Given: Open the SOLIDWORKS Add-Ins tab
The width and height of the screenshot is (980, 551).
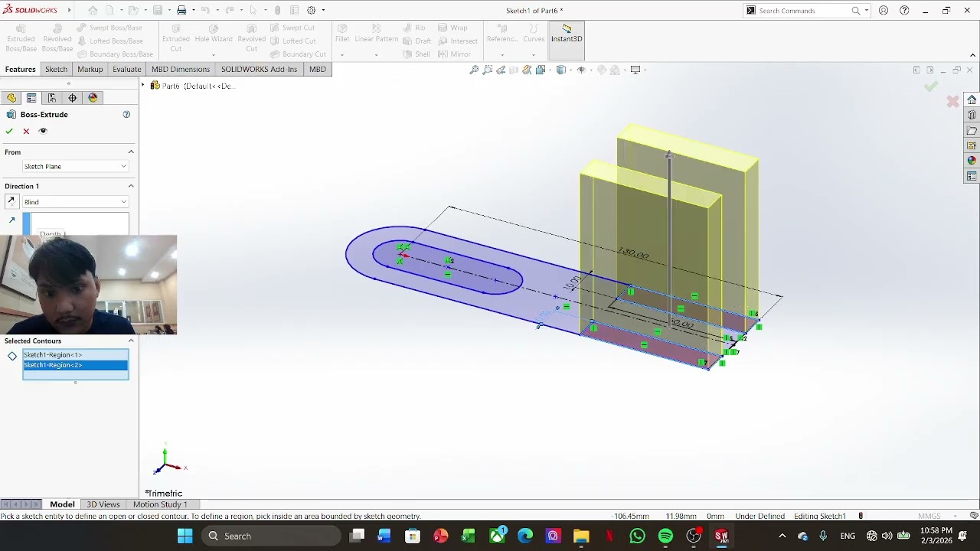Looking at the screenshot, I should [x=259, y=70].
